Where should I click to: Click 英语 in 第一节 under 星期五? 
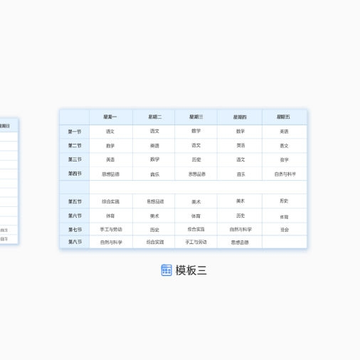coord(284,132)
